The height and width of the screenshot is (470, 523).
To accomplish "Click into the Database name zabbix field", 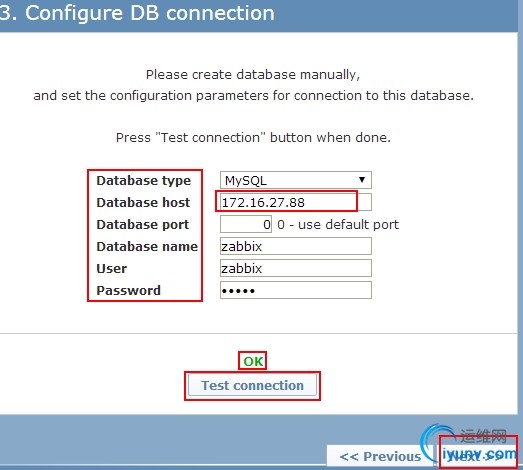I will [296, 246].
